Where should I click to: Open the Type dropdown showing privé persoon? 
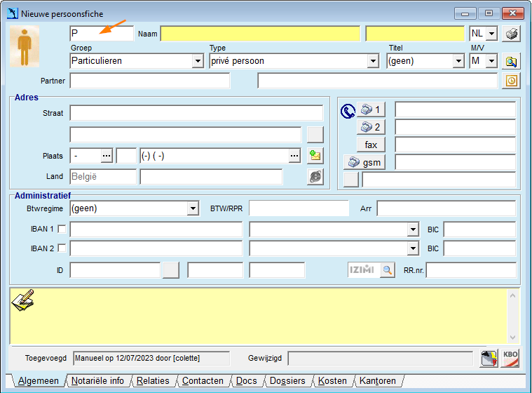point(373,61)
